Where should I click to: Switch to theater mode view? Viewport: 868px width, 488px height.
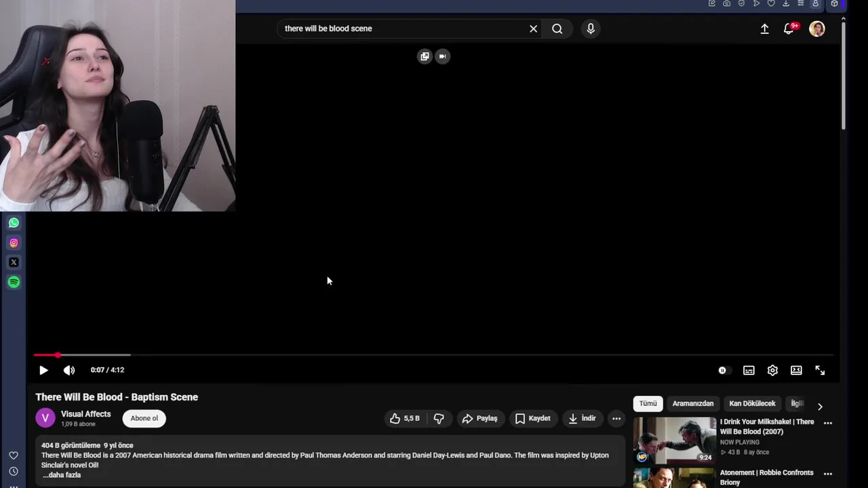pyautogui.click(x=796, y=370)
